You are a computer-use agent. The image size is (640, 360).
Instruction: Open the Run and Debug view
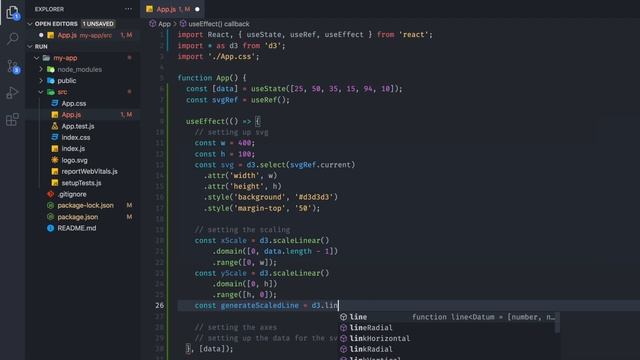click(13, 93)
